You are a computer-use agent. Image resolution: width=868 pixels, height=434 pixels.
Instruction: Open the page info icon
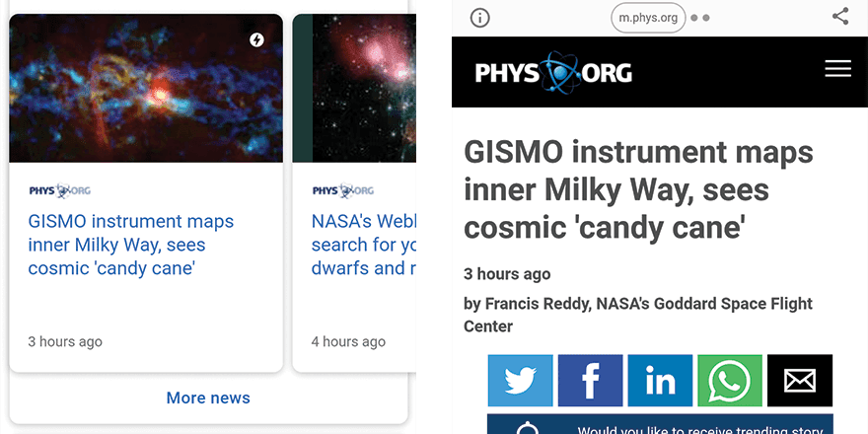[479, 18]
